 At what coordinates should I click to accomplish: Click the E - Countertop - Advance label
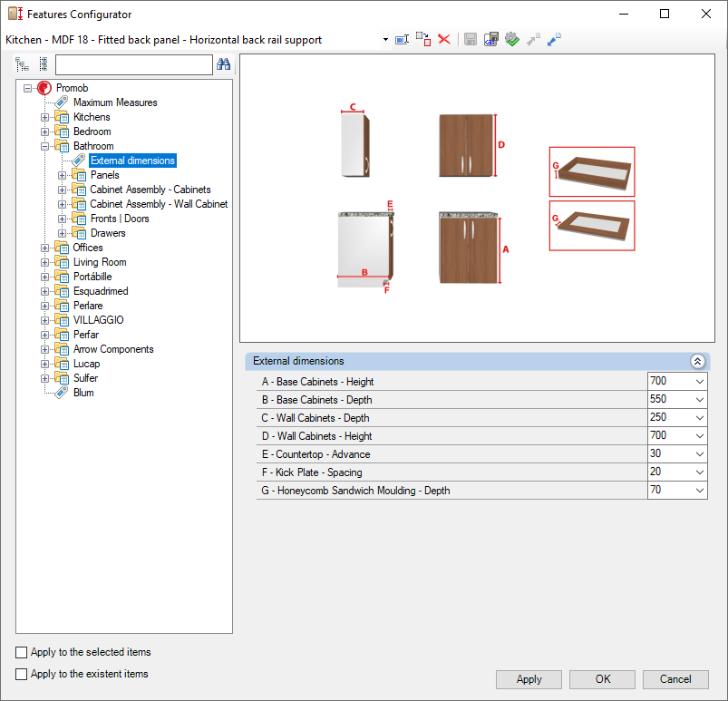point(316,454)
